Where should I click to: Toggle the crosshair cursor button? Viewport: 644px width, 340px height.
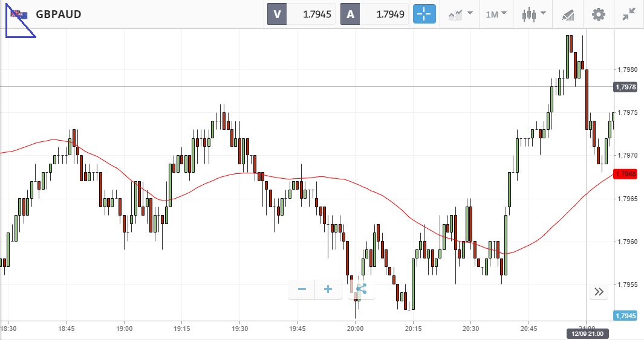pos(424,14)
